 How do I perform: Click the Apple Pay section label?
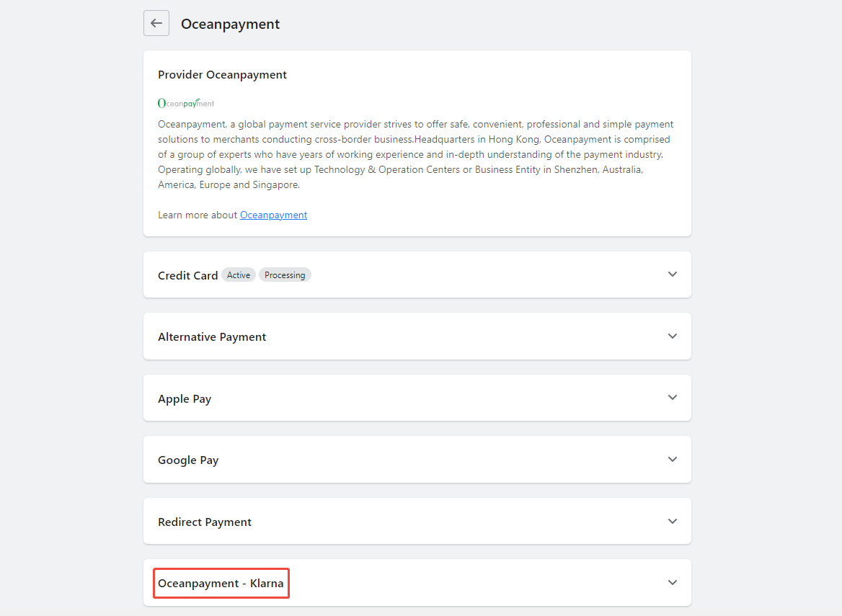pyautogui.click(x=185, y=399)
